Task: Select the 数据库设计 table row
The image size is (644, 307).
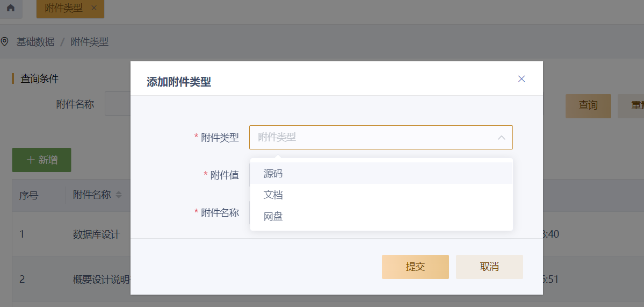Action: (x=96, y=234)
